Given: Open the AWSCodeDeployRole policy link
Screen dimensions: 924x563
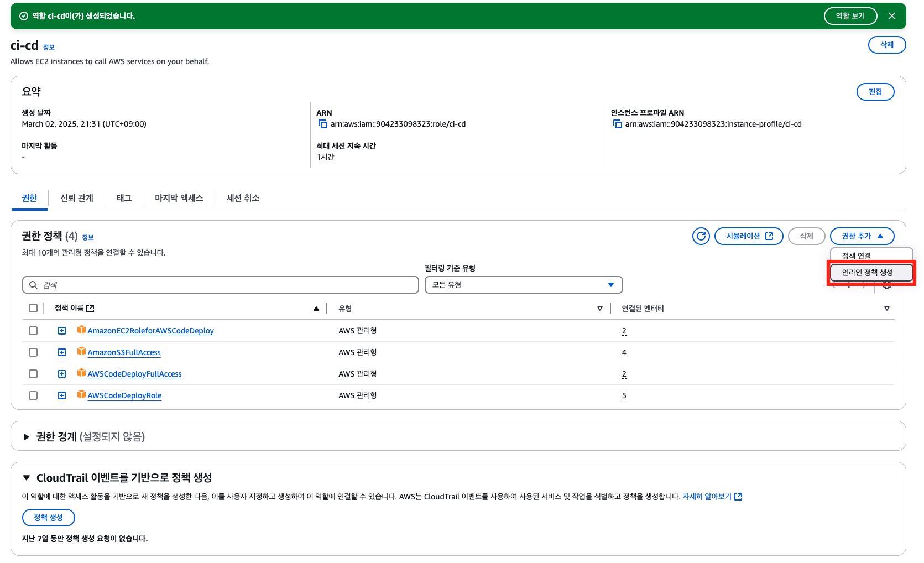Looking at the screenshot, I should coord(124,395).
